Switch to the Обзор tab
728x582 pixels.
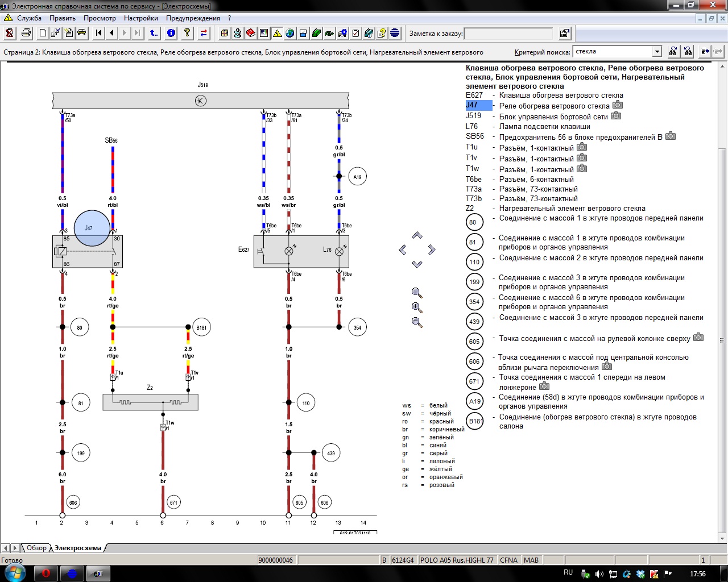tap(36, 548)
